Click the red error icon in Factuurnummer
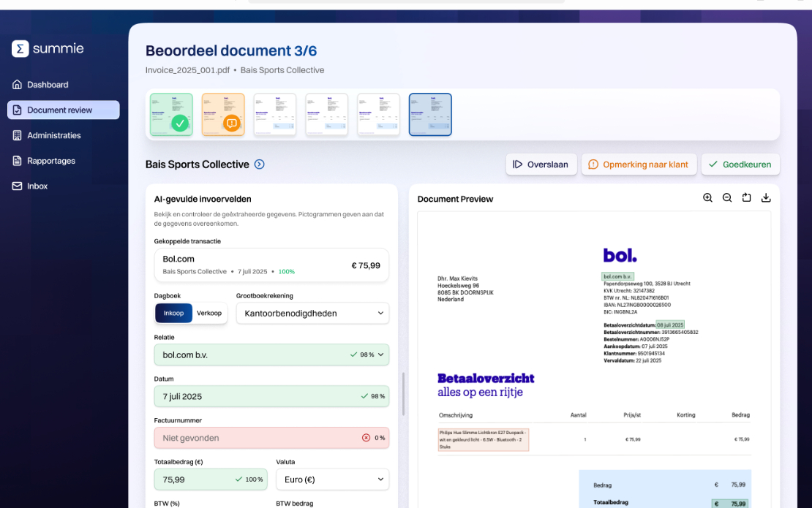Viewport: 812px width, 508px height. (x=366, y=438)
